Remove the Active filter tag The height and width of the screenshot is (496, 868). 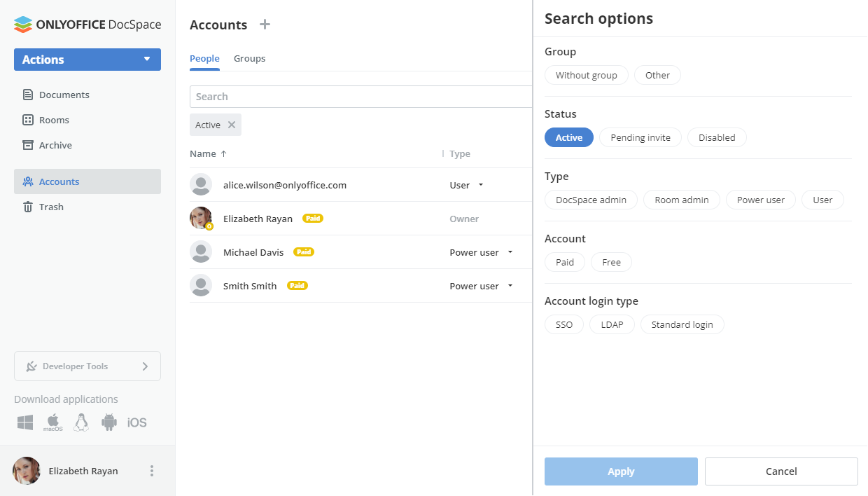click(232, 125)
